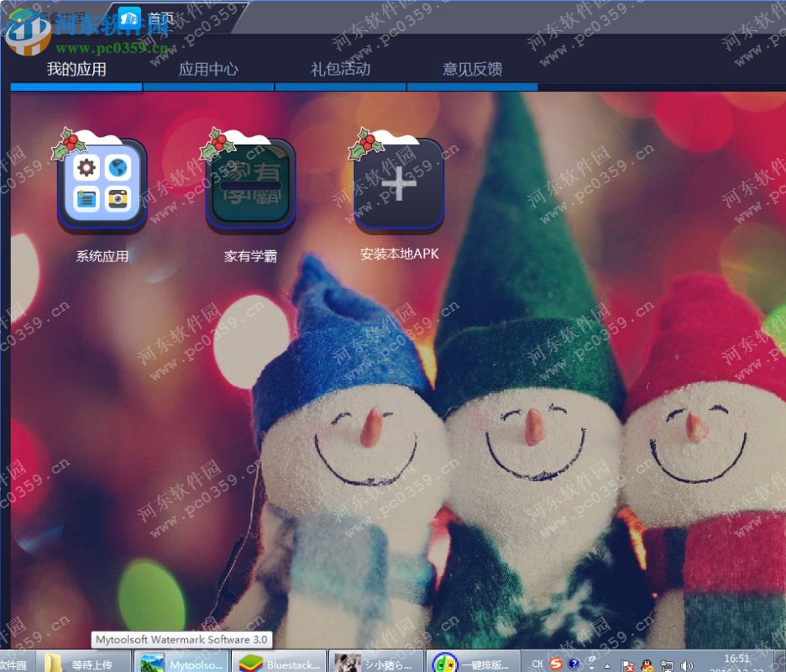Screen dimensions: 786x672
Task: Click the blue help question-mark tray icon
Action: [x=574, y=664]
